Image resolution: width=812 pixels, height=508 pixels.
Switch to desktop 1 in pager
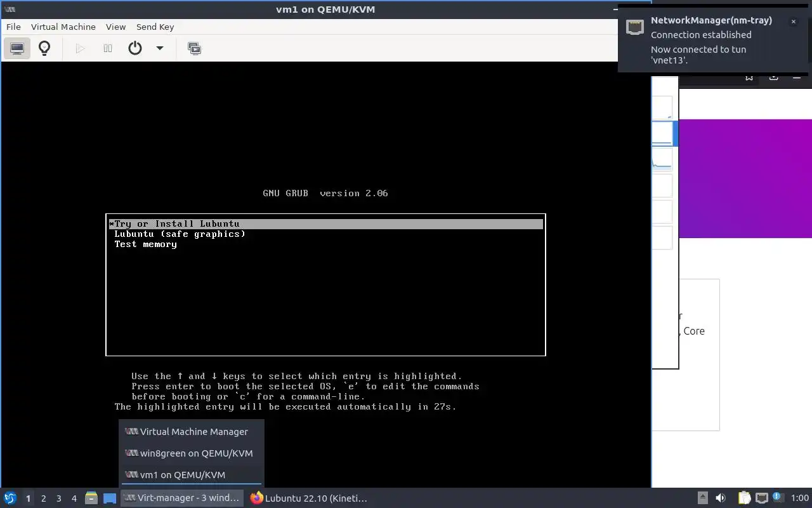point(28,498)
